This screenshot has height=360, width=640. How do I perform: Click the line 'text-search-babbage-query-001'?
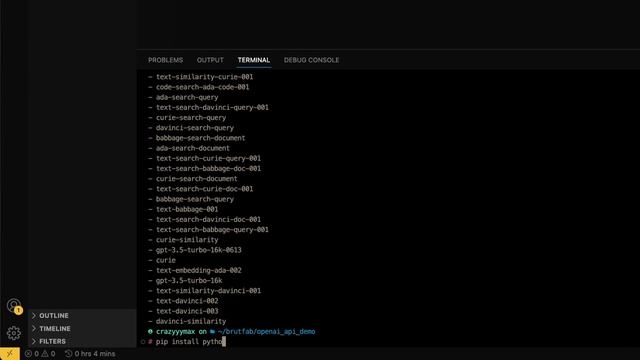(212, 230)
